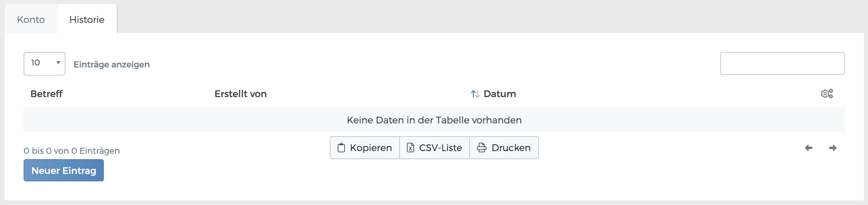Open the entries-per-page dropdown showing 10

pos(44,63)
